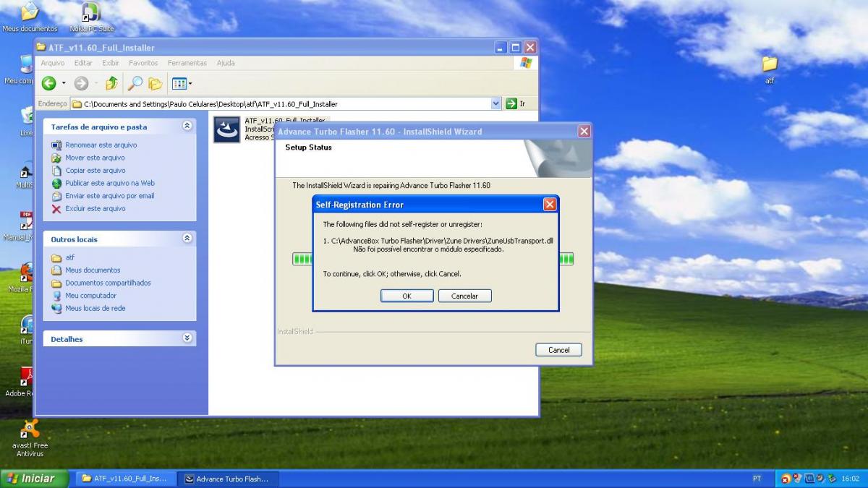The height and width of the screenshot is (488, 868).
Task: Open the Back button history dropdown arrow
Action: 64,84
